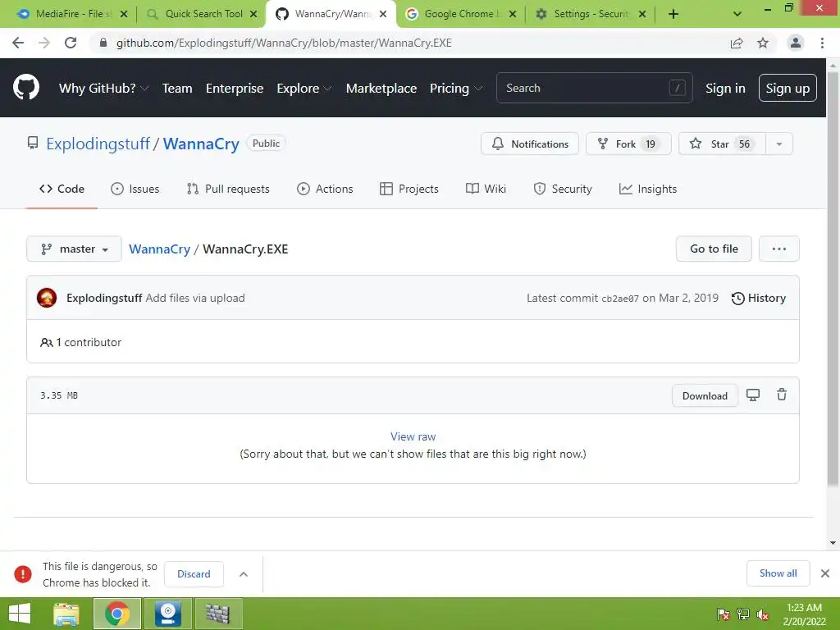Open the three-dot file actions menu
Image resolution: width=840 pixels, height=630 pixels.
[779, 249]
